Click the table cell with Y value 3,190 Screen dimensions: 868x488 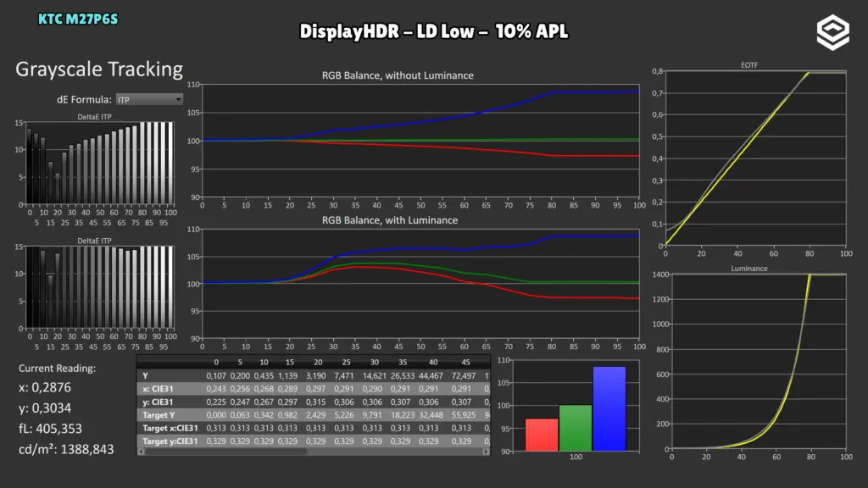[316, 375]
